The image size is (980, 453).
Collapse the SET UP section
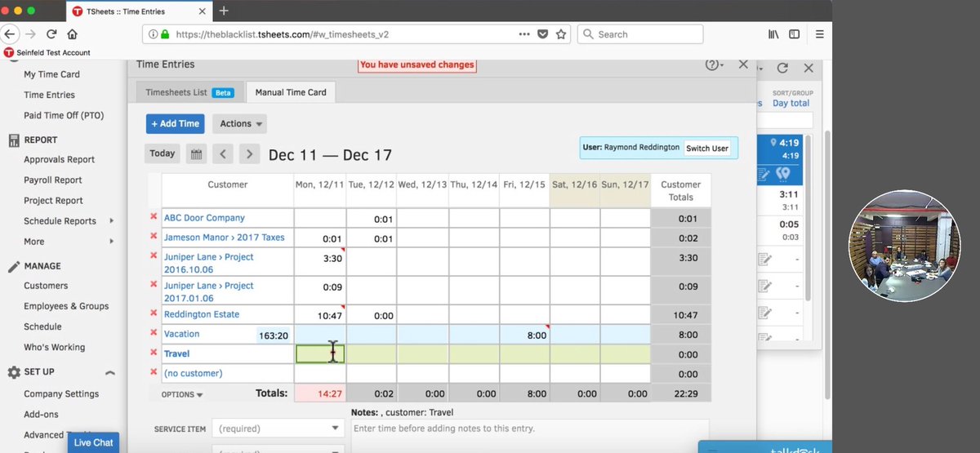pyautogui.click(x=110, y=371)
